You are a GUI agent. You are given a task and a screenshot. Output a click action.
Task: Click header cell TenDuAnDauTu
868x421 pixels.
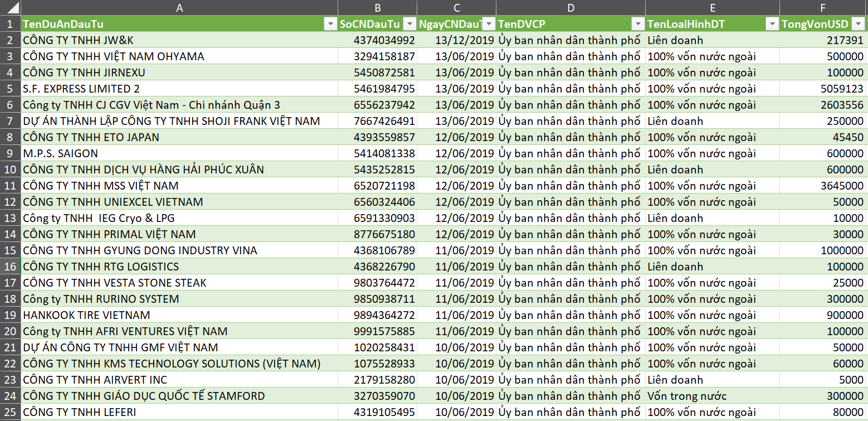(x=179, y=24)
